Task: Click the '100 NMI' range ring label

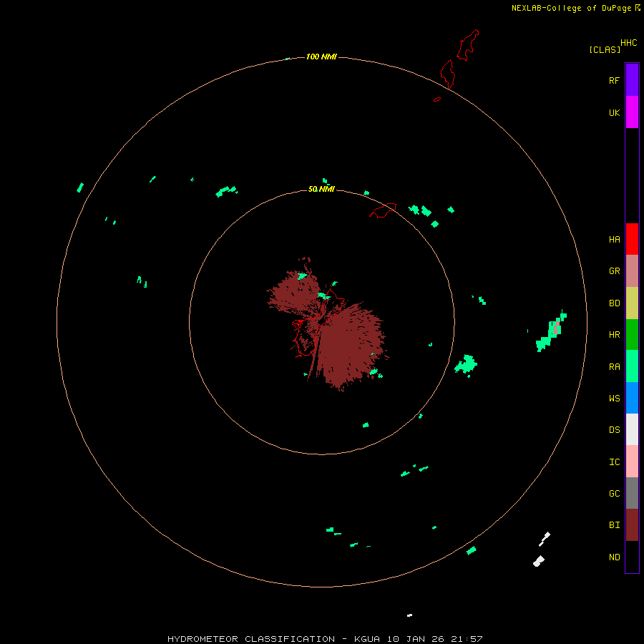Action: tap(321, 57)
